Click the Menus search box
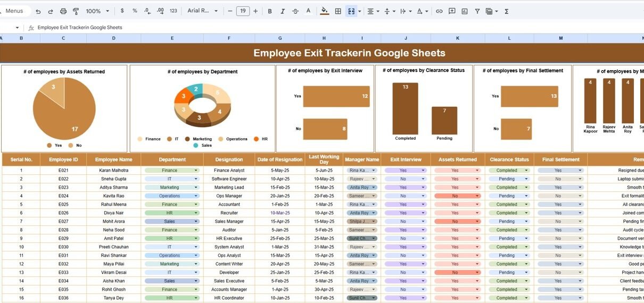 click(x=14, y=11)
